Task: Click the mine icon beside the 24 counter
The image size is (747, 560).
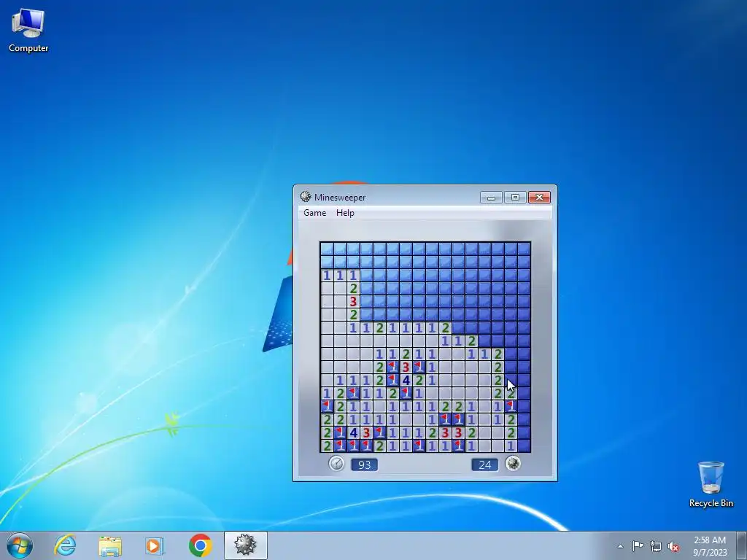Action: point(513,463)
